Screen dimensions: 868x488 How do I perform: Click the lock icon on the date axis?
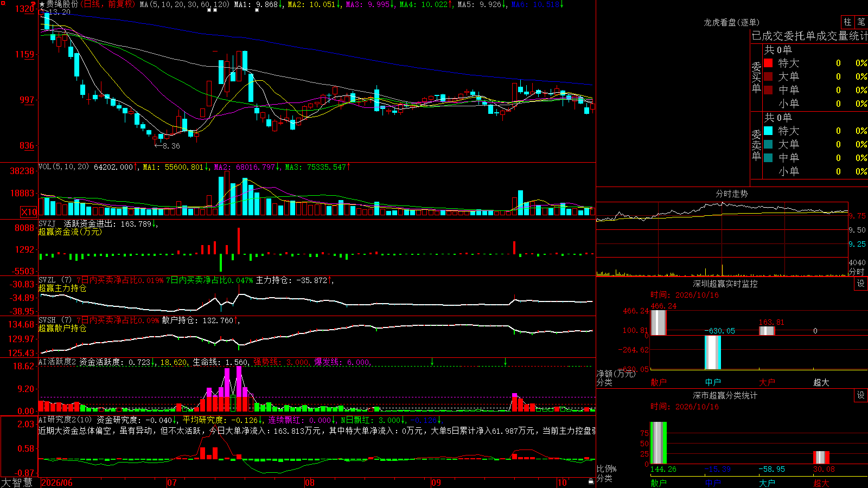pos(591,481)
